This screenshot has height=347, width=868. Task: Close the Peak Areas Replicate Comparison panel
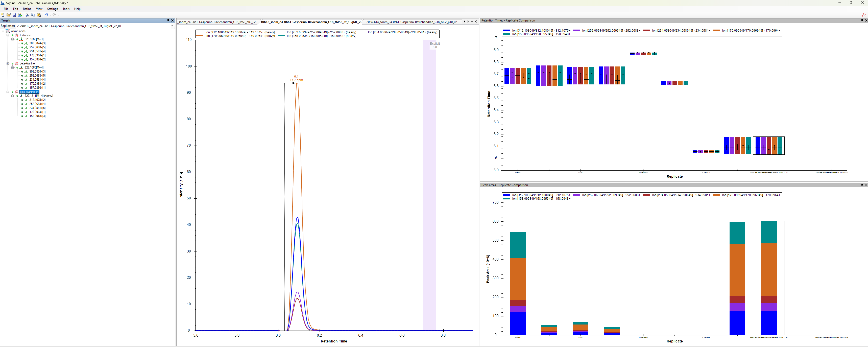click(866, 185)
